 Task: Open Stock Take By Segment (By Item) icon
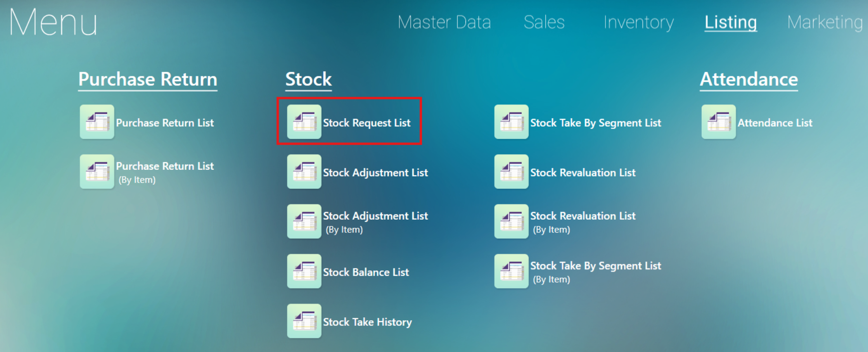tap(512, 271)
